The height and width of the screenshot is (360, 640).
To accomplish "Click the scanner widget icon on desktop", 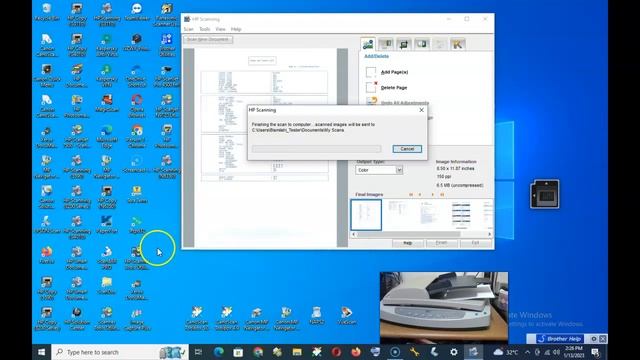I will tap(544, 194).
